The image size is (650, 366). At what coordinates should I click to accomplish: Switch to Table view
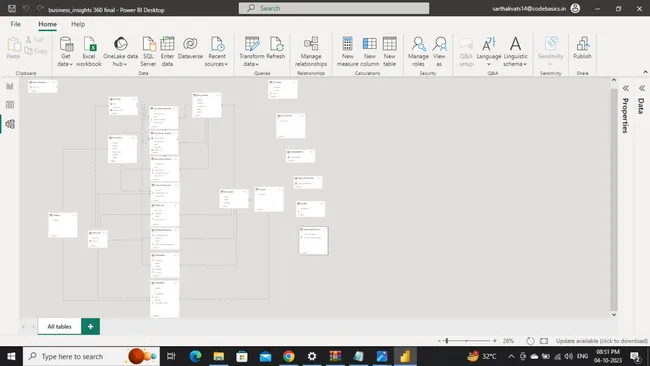(x=10, y=105)
